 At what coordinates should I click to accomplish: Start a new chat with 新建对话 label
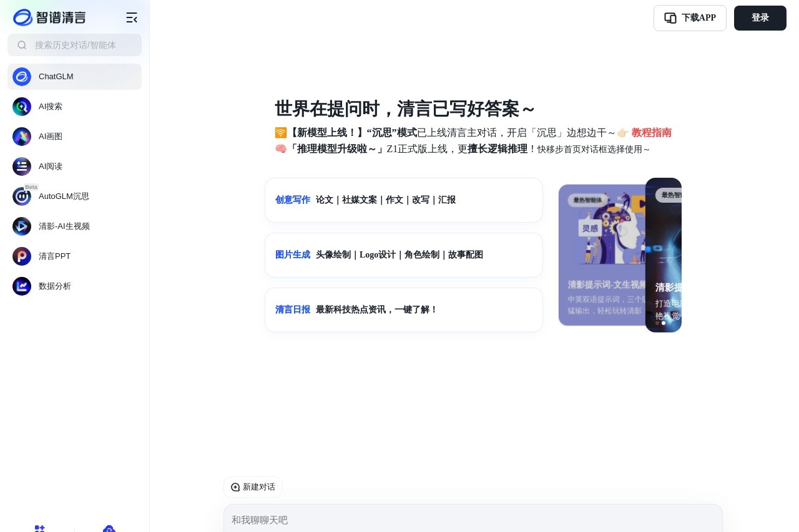[259, 487]
